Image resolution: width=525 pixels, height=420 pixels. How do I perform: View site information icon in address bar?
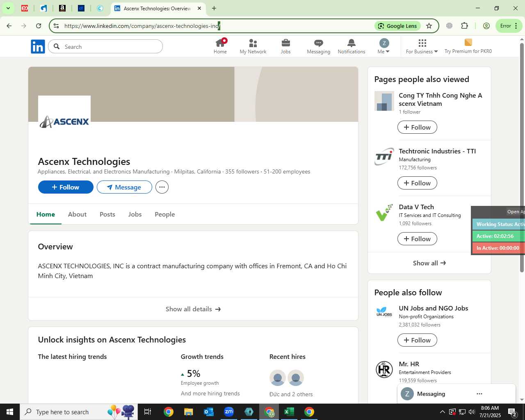(x=56, y=26)
